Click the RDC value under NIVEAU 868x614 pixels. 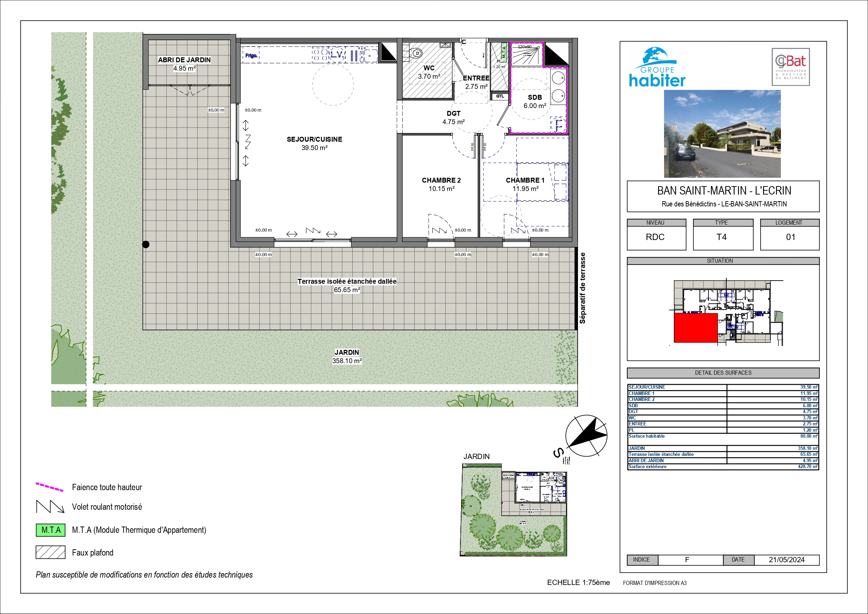tap(655, 237)
